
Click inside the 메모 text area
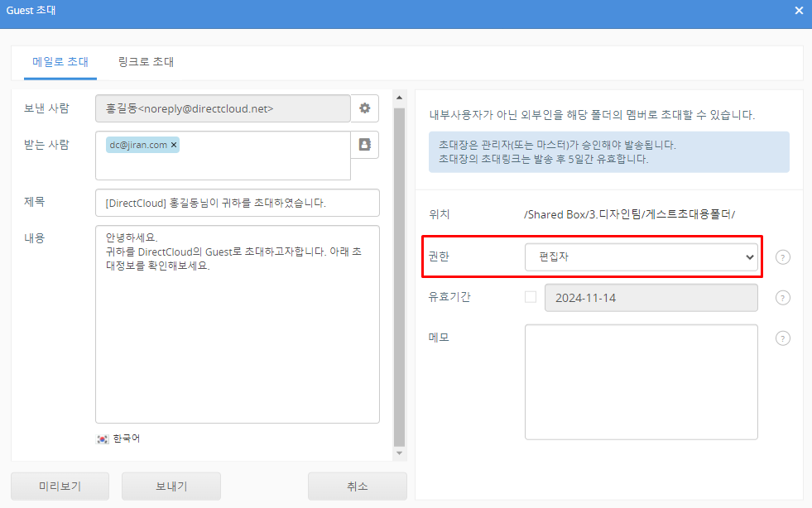pos(641,381)
